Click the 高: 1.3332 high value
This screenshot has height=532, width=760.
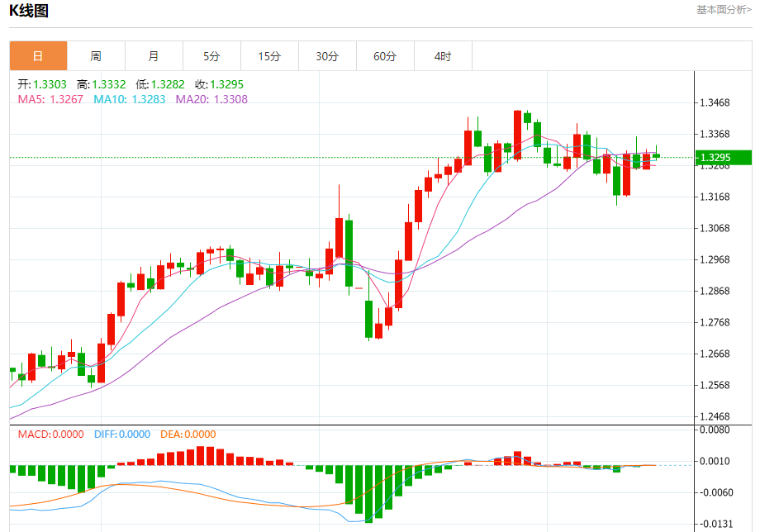[x=102, y=84]
